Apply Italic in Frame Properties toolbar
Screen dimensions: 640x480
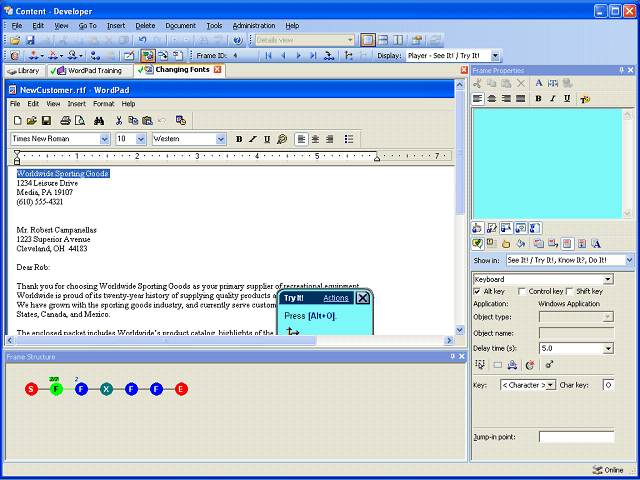click(x=553, y=99)
